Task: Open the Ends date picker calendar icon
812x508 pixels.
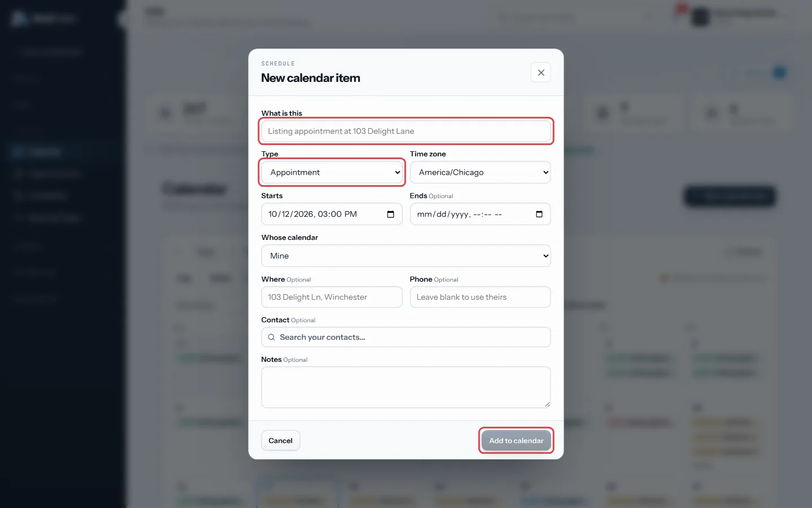Action: click(x=539, y=214)
